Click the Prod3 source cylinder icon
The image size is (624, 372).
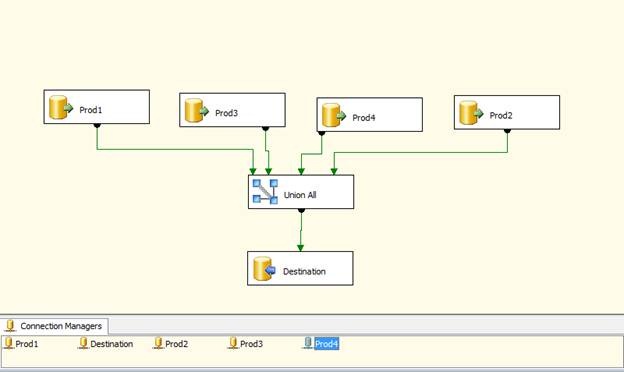pos(197,111)
